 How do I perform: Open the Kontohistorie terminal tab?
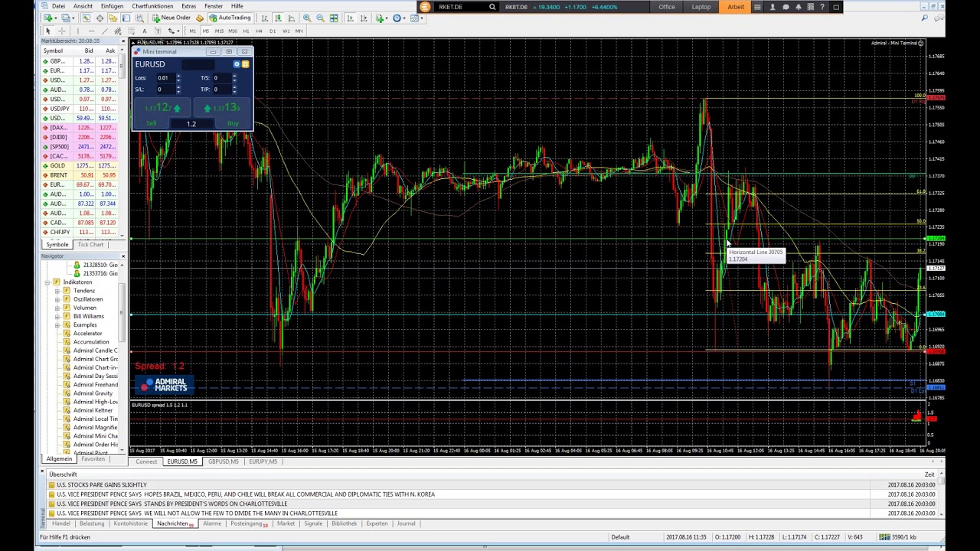coord(130,523)
